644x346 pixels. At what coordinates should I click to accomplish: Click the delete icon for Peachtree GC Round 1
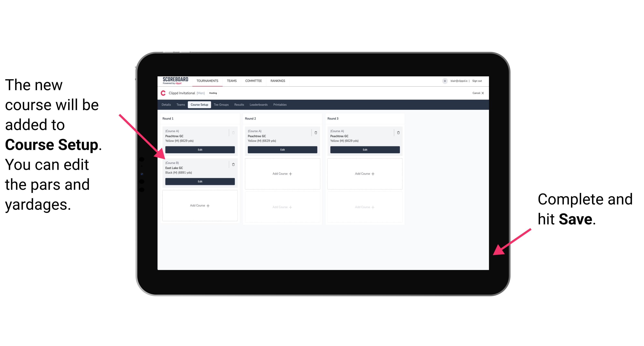click(234, 131)
